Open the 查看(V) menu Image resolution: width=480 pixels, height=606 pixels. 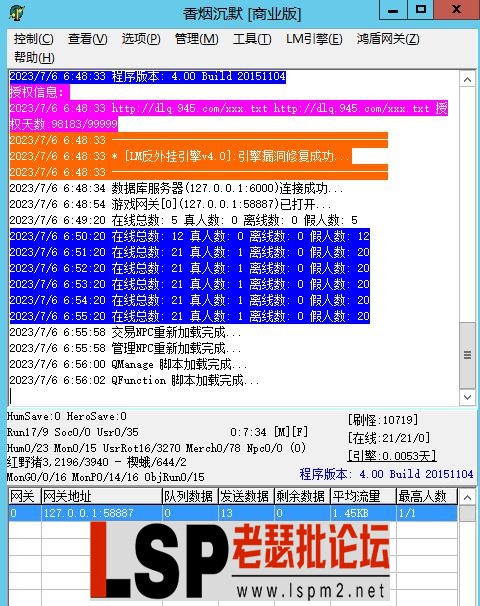87,39
